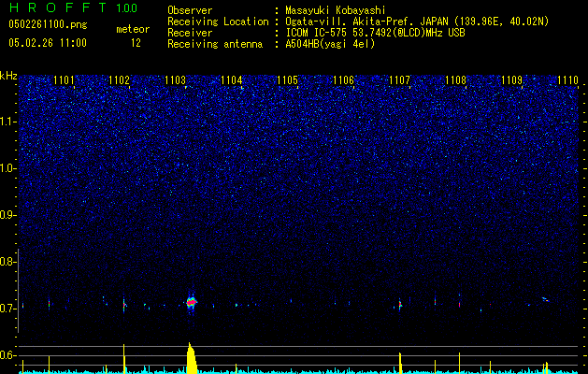This screenshot has height=374, width=588.
Task: Click the kHz axis unit label
Action: tap(8, 76)
